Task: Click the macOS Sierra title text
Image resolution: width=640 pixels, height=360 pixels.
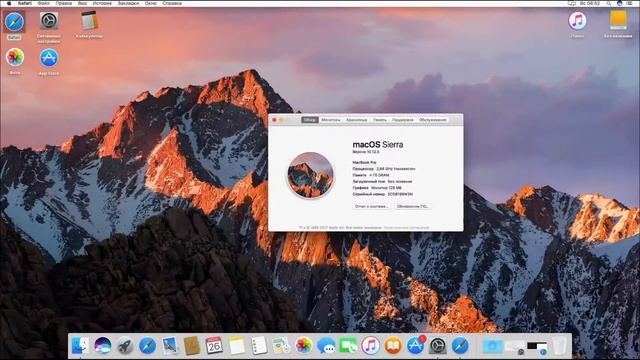Action: [x=378, y=144]
